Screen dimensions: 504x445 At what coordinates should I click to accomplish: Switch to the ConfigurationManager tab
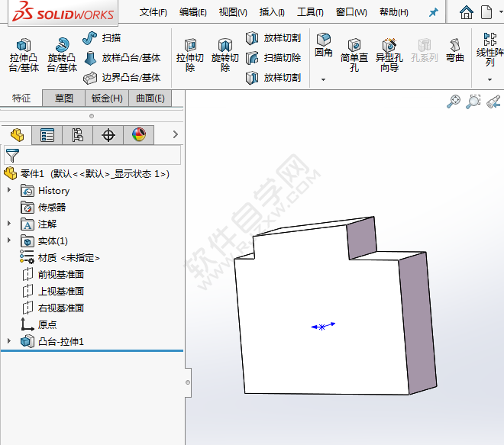78,135
